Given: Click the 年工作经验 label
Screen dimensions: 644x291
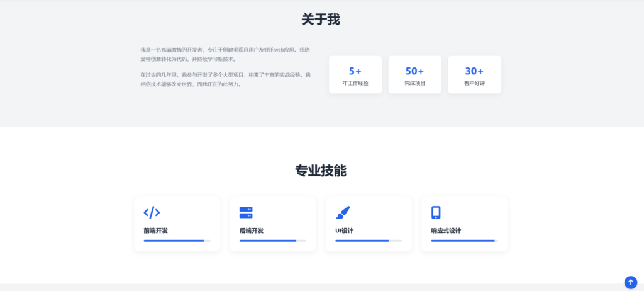Looking at the screenshot, I should tap(355, 83).
